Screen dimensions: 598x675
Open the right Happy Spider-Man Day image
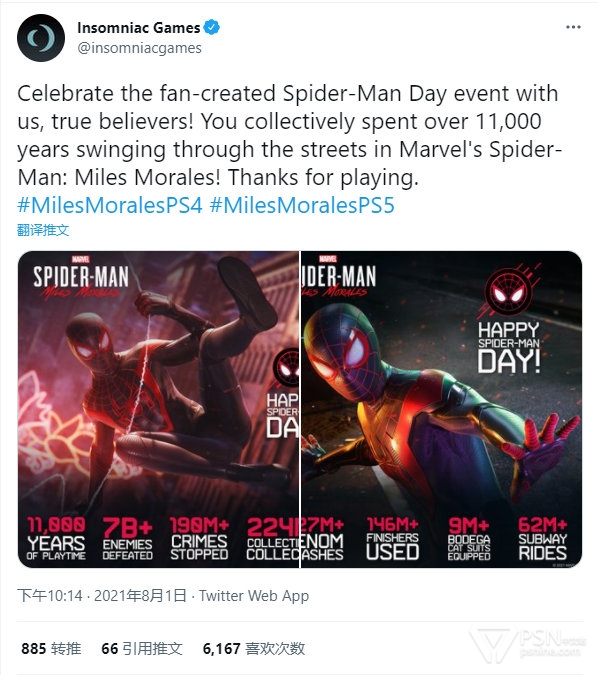click(442, 409)
